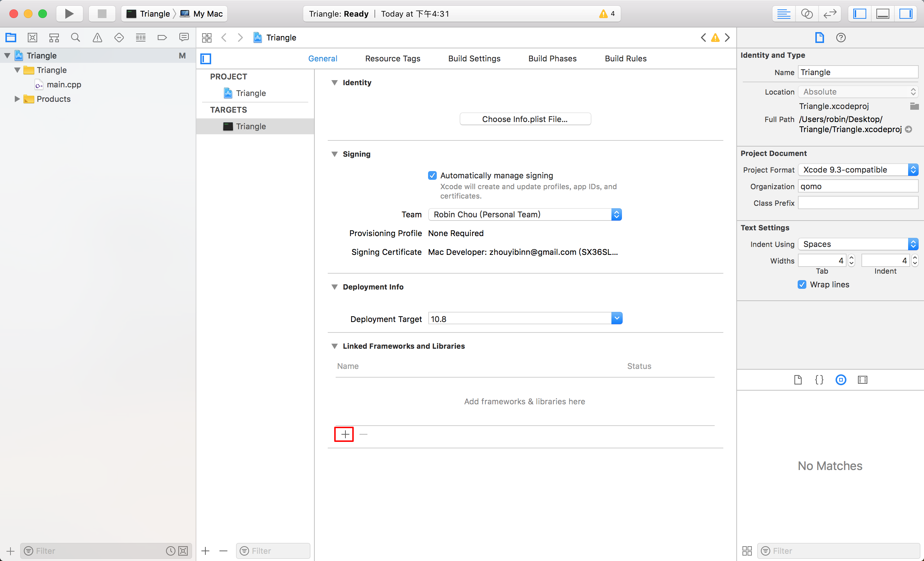Open the Find navigator magnifier icon
This screenshot has height=561, width=924.
(x=75, y=38)
